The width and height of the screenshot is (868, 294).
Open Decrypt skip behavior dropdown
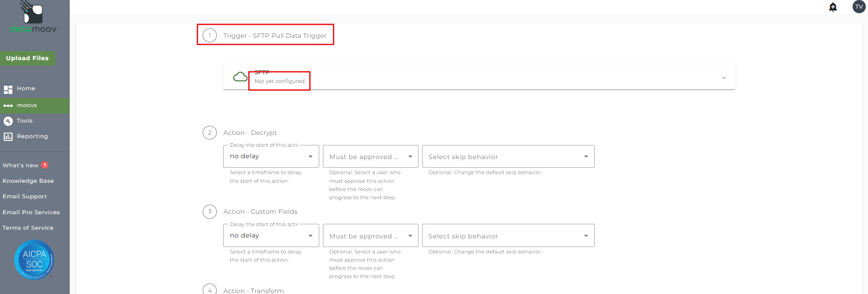click(508, 157)
